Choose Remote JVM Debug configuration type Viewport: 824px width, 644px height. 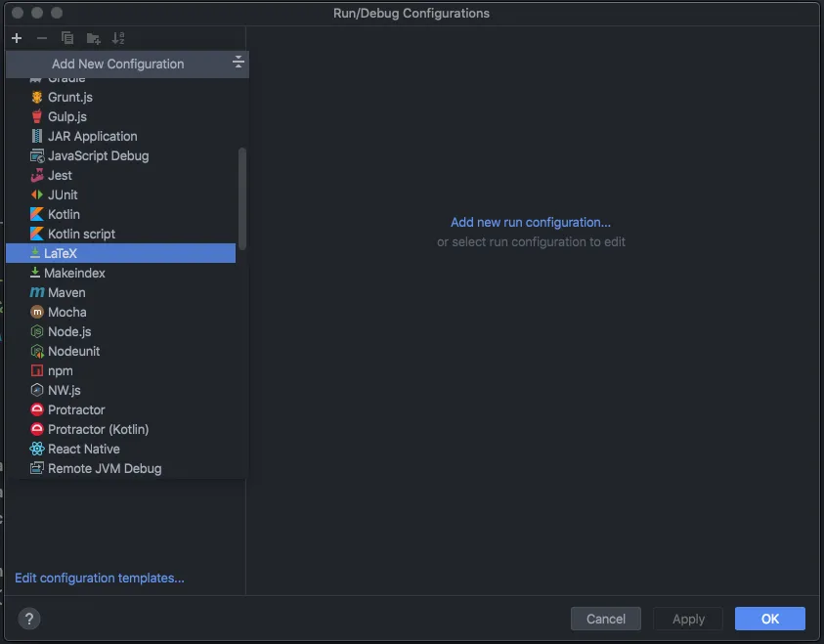105,468
